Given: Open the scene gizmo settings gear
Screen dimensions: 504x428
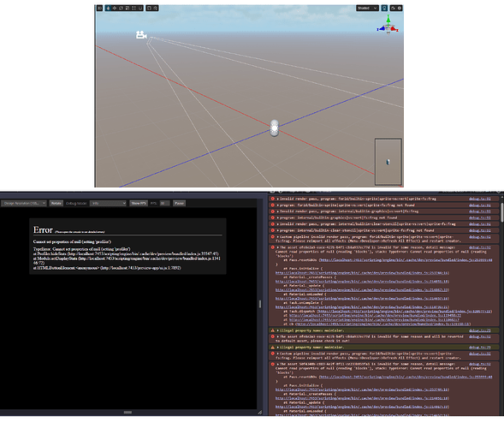Looking at the screenshot, I should pos(400,8).
